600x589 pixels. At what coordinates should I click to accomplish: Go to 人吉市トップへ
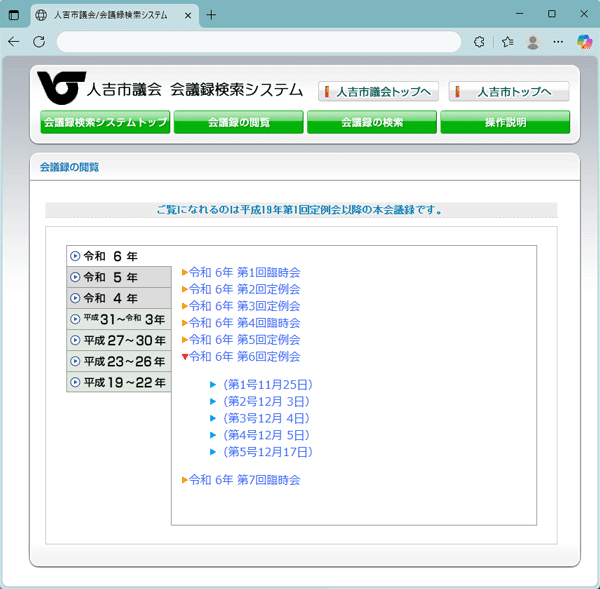[x=509, y=91]
